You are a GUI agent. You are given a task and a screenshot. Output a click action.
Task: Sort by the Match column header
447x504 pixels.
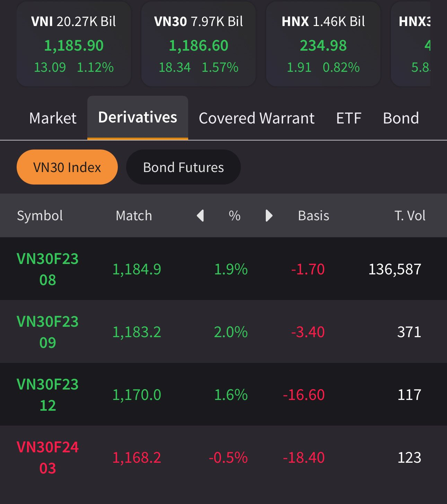click(134, 216)
